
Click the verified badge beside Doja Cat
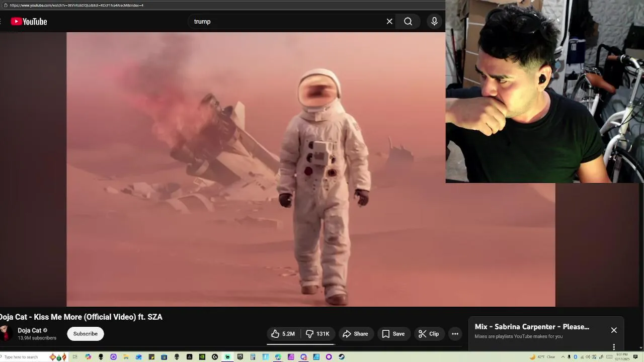45,330
